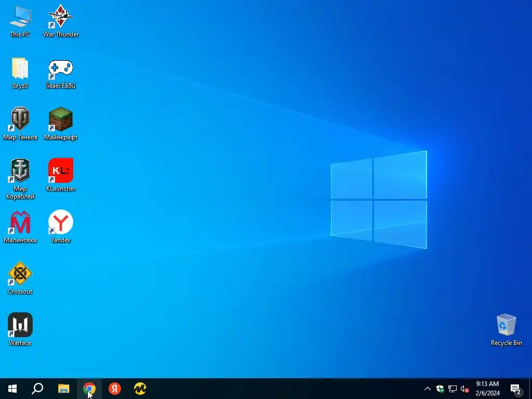Screen dimensions: 532x399
Task: Select the Мир Кораблей shortcut
Action: point(20,179)
